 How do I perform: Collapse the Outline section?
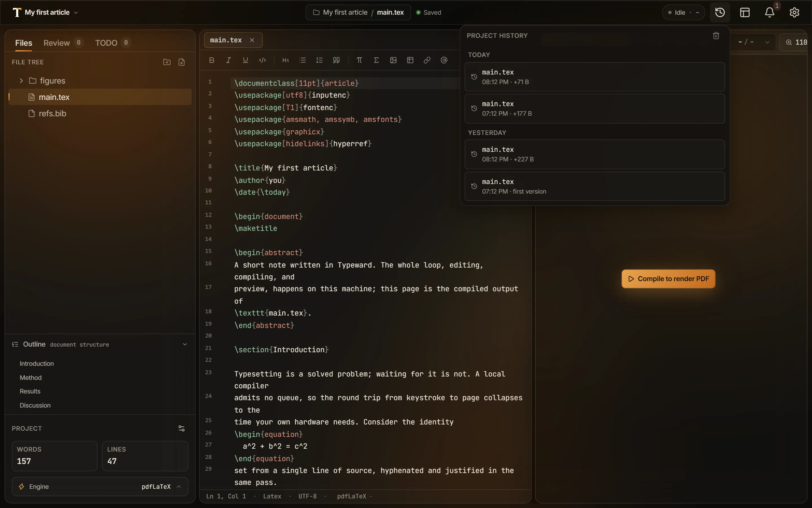[x=185, y=344]
